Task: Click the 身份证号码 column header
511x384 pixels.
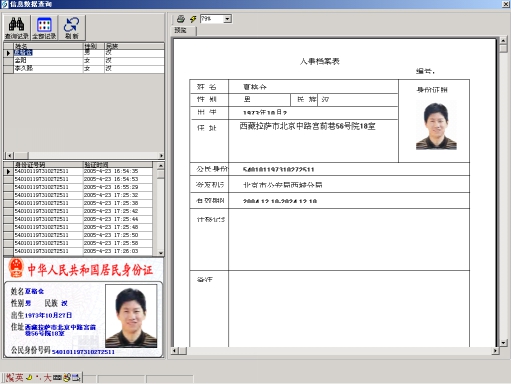Action: tap(48, 165)
